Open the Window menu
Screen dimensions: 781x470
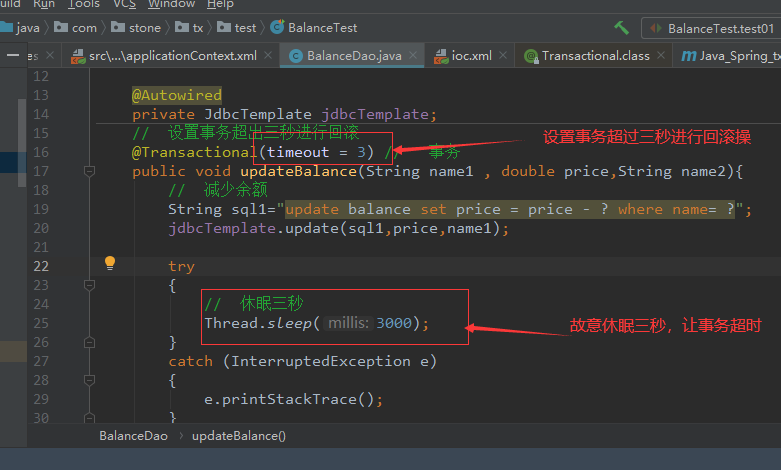[x=171, y=4]
